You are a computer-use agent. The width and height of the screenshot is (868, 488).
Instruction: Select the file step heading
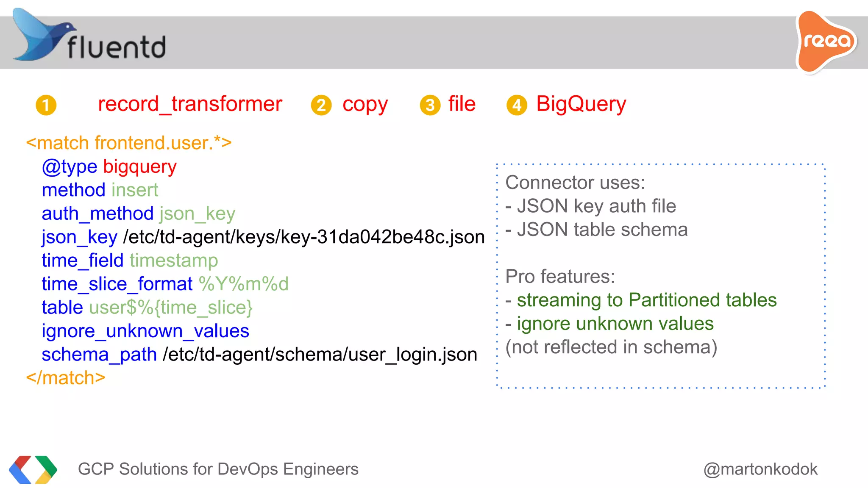point(462,104)
